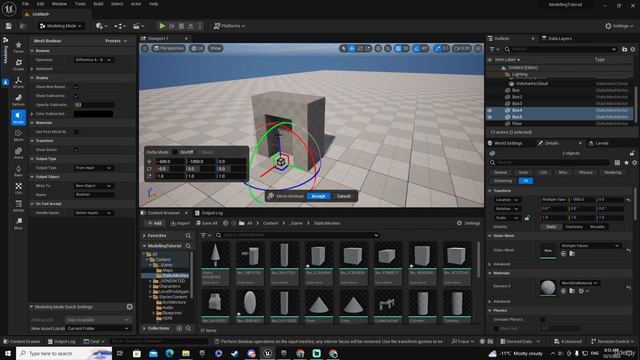This screenshot has width=640, height=360.
Task: Open the Tools menu
Action: (80, 4)
